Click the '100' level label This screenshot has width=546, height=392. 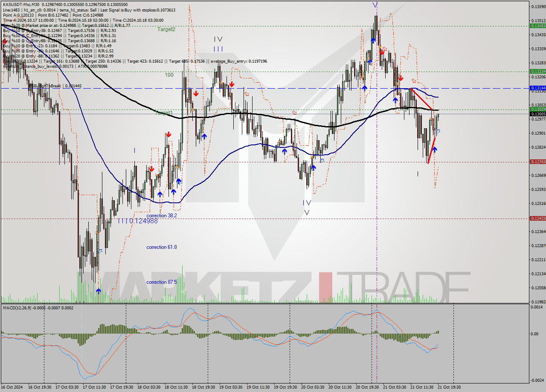coord(169,75)
